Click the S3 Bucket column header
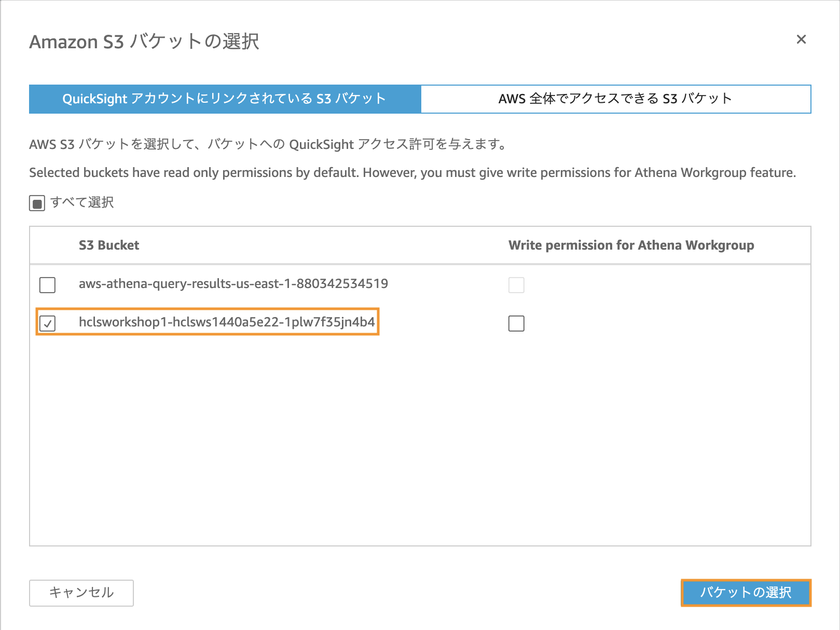The height and width of the screenshot is (630, 840). tap(109, 245)
